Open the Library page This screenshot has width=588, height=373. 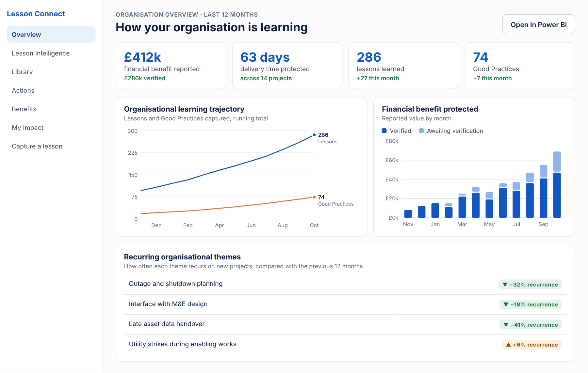pos(51,72)
